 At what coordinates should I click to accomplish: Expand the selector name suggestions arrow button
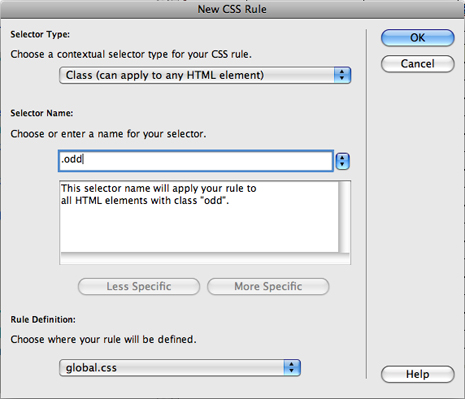coord(342,161)
